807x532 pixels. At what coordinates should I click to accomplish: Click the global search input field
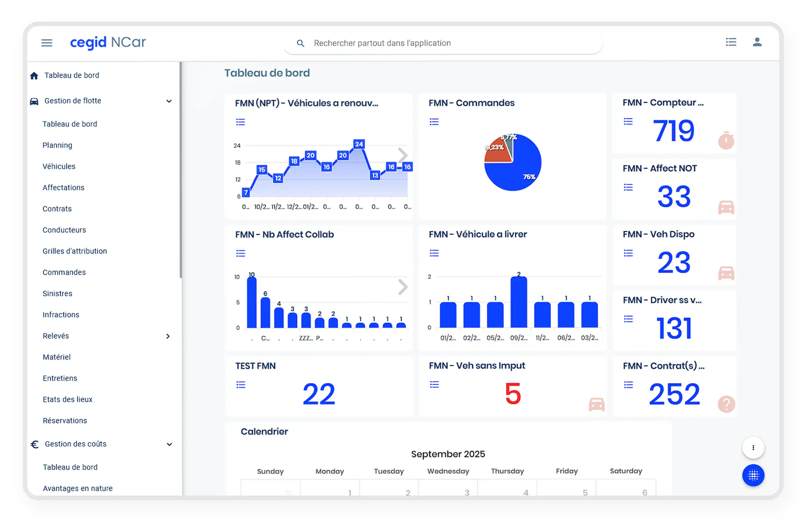tap(441, 43)
